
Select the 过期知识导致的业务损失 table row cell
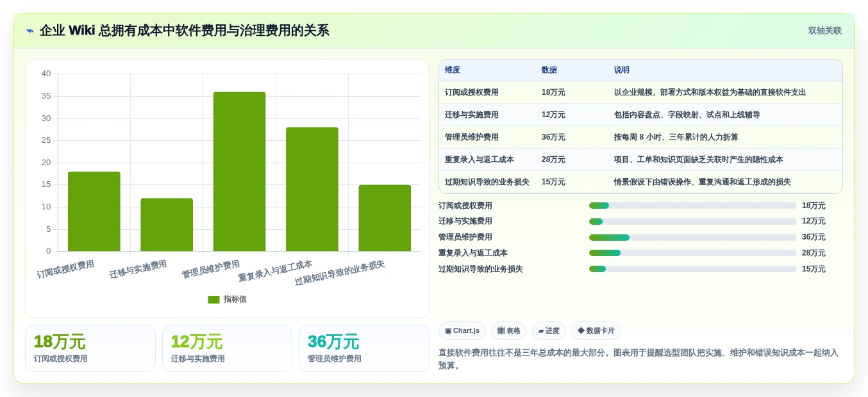(x=487, y=182)
